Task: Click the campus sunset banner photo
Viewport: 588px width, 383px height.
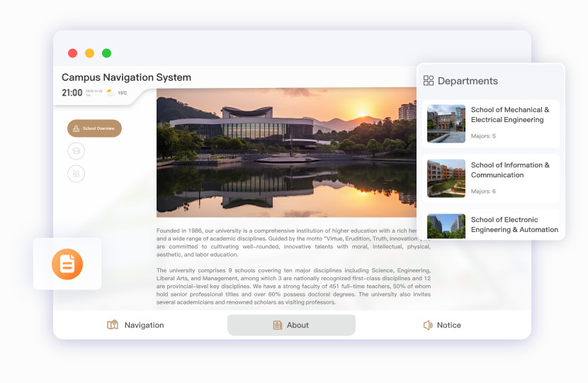Action: pos(286,152)
